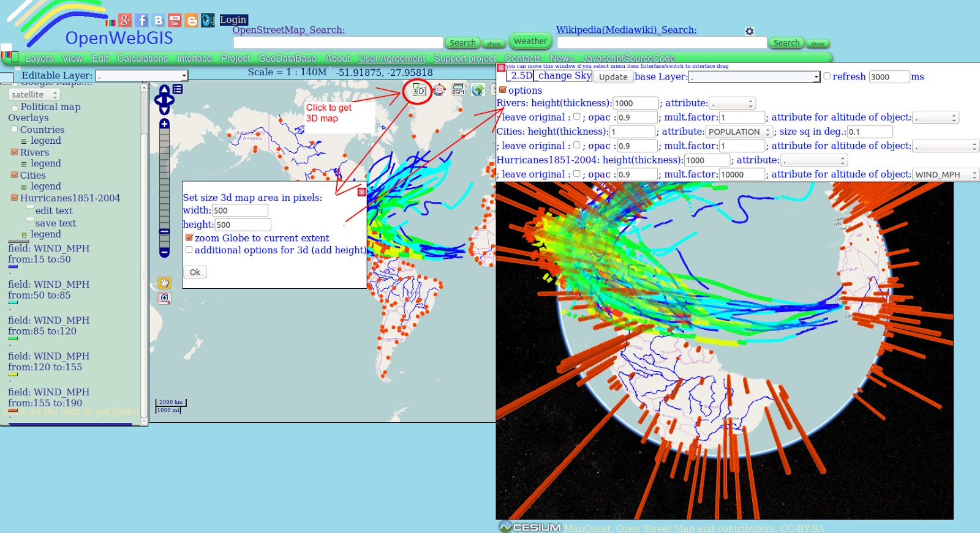This screenshot has height=533, width=980.
Task: Expand the Rivers legend icon
Action: [24, 164]
